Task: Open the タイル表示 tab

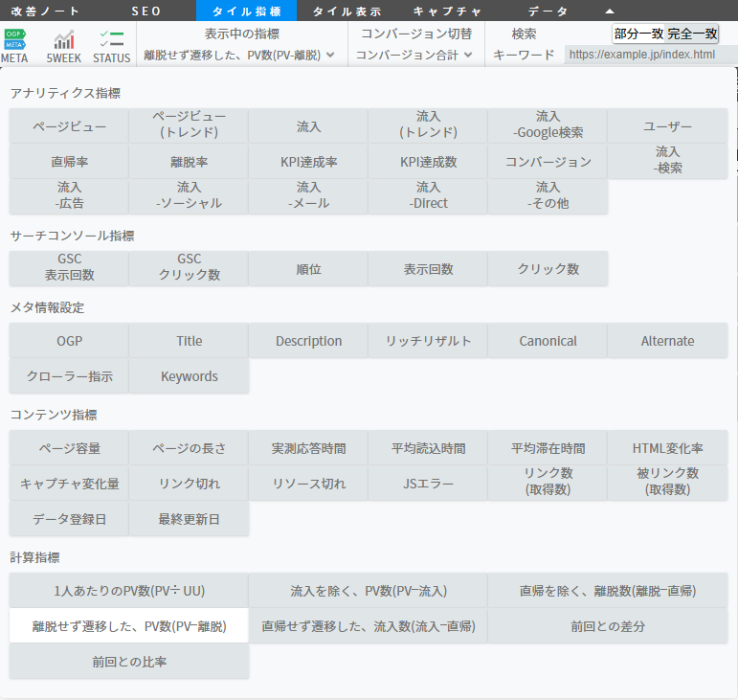Action: (347, 11)
